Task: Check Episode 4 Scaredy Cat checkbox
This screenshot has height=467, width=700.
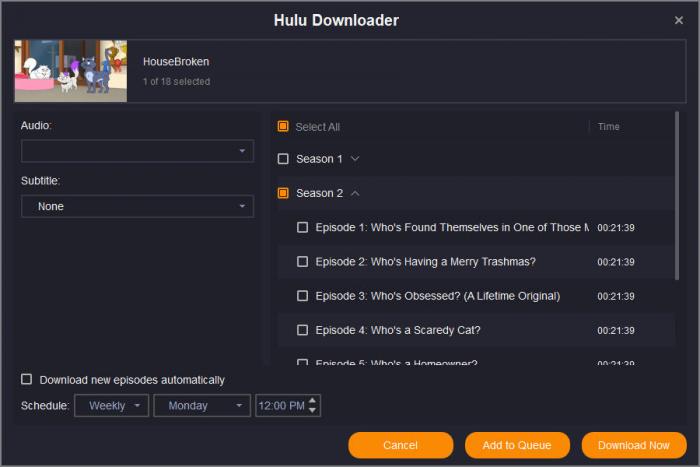Action: coord(303,330)
